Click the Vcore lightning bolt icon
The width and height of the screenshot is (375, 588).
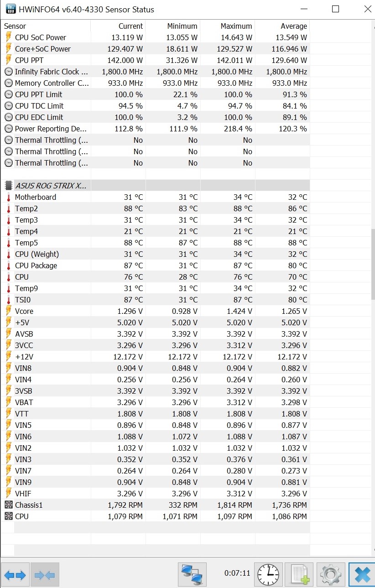(x=8, y=311)
